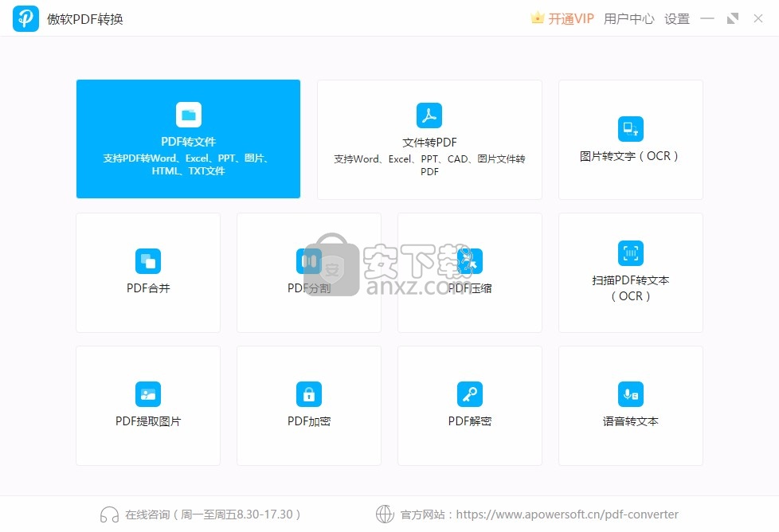The width and height of the screenshot is (779, 532).
Task: Click the 语音转文本 microphone icon
Action: 631,394
